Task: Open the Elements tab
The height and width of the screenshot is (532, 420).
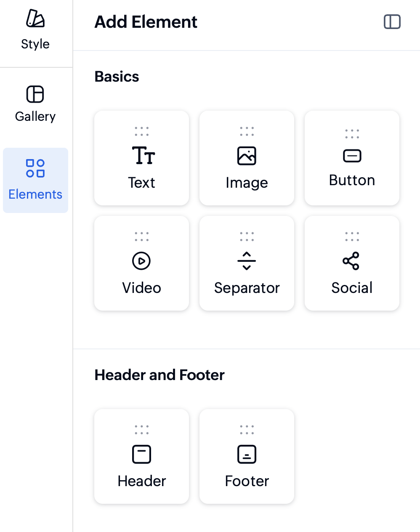Action: [35, 180]
